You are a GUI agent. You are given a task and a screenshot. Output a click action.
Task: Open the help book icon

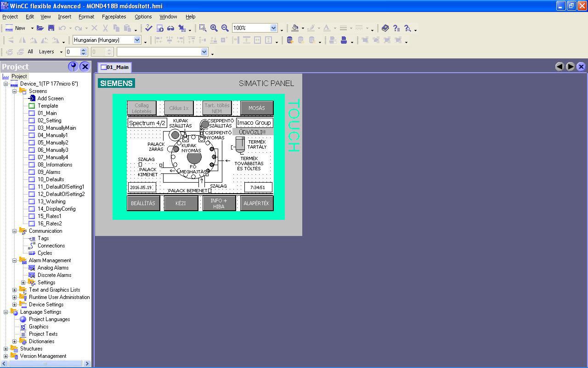coord(385,28)
